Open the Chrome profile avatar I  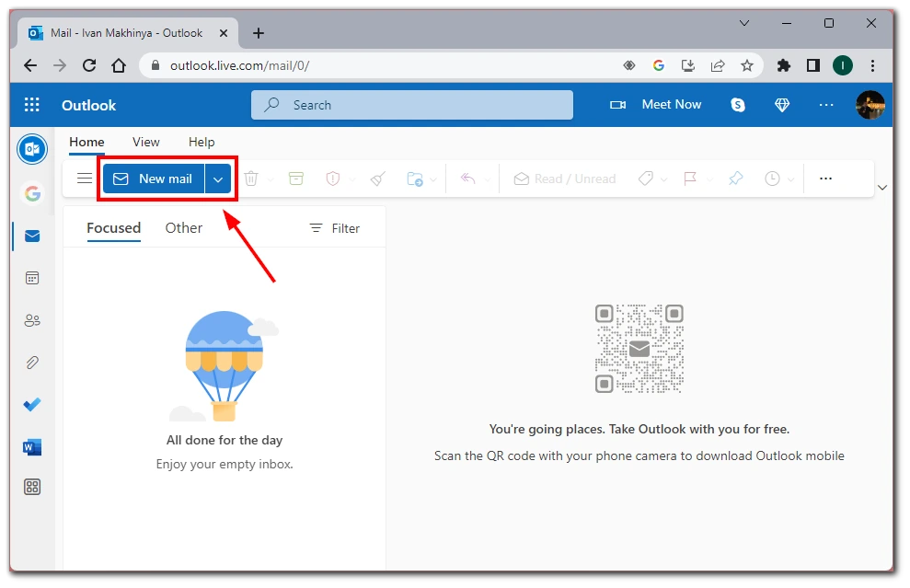pyautogui.click(x=843, y=65)
